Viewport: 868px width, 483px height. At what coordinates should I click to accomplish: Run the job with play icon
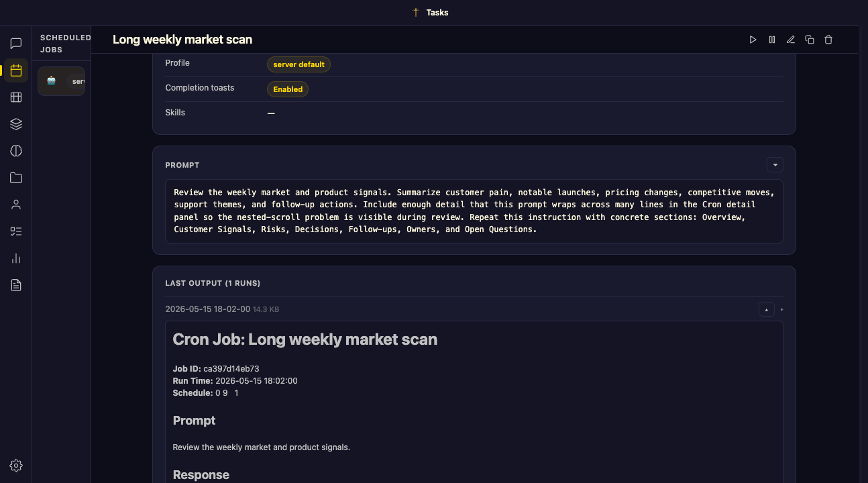[x=753, y=40]
